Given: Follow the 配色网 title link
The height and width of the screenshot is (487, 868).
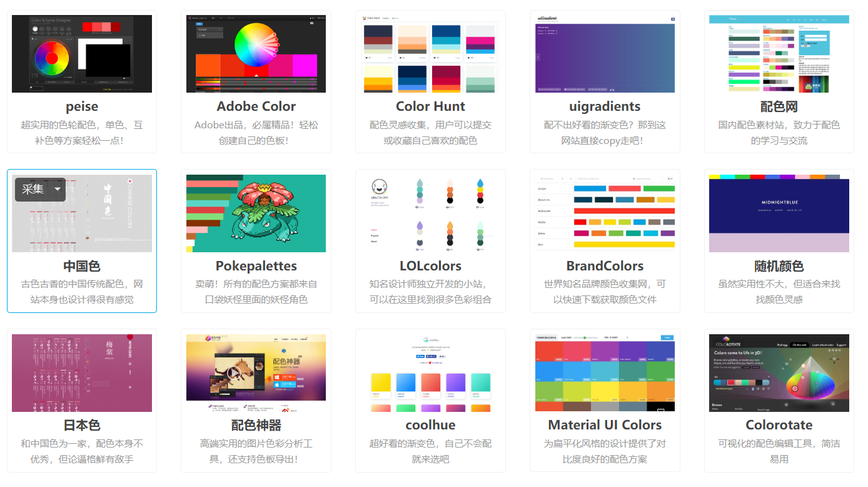Looking at the screenshot, I should coord(779,106).
